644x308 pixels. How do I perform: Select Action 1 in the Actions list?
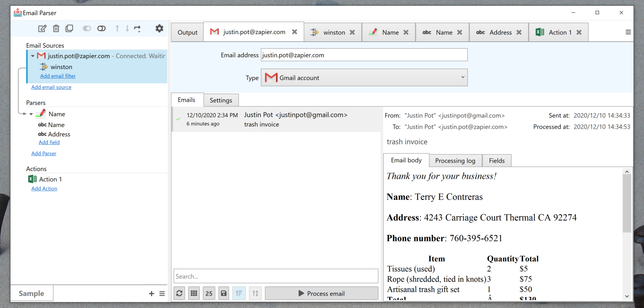click(x=50, y=179)
